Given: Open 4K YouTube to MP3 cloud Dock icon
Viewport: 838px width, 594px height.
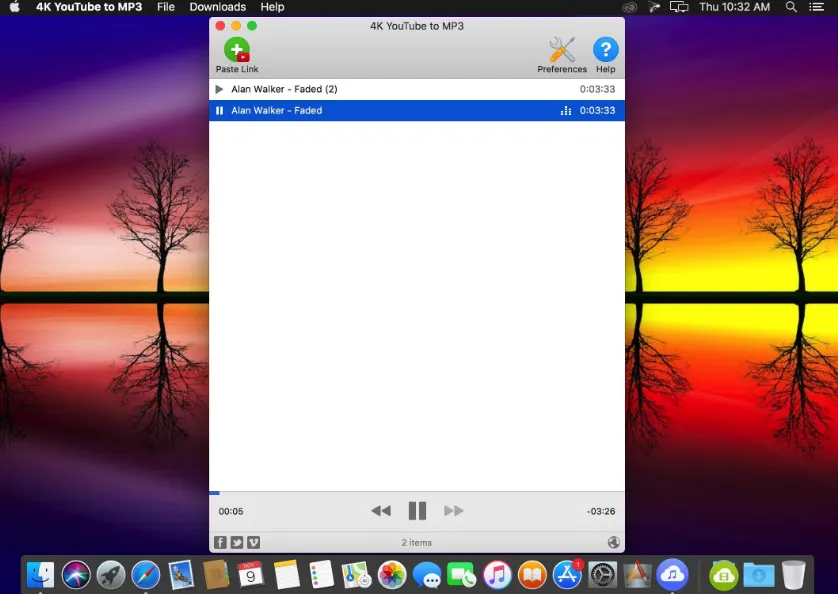Looking at the screenshot, I should 672,575.
